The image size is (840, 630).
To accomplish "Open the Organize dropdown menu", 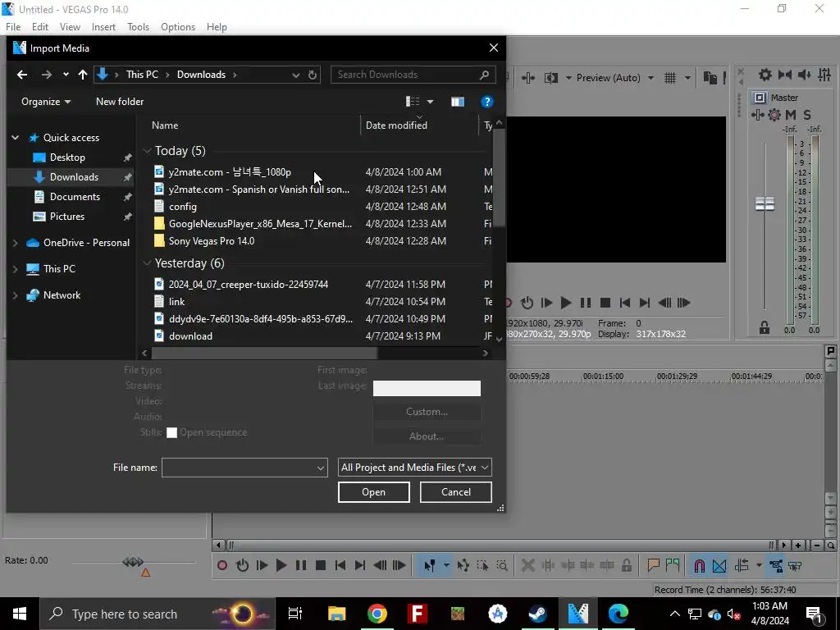I will [46, 102].
